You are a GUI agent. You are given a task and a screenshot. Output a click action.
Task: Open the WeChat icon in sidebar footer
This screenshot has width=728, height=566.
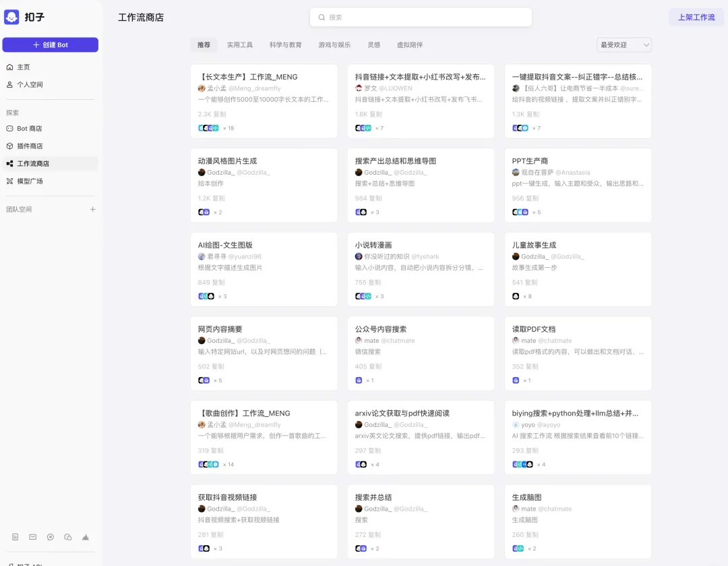[68, 537]
